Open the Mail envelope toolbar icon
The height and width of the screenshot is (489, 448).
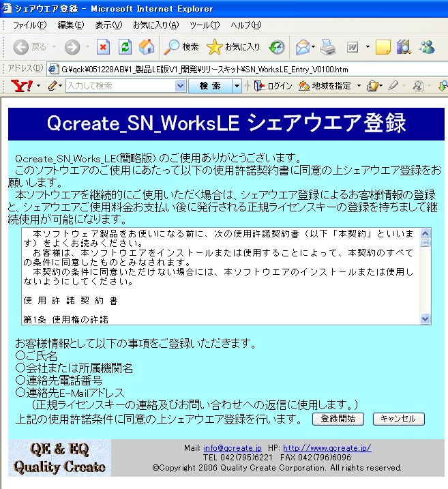pyautogui.click(x=302, y=48)
